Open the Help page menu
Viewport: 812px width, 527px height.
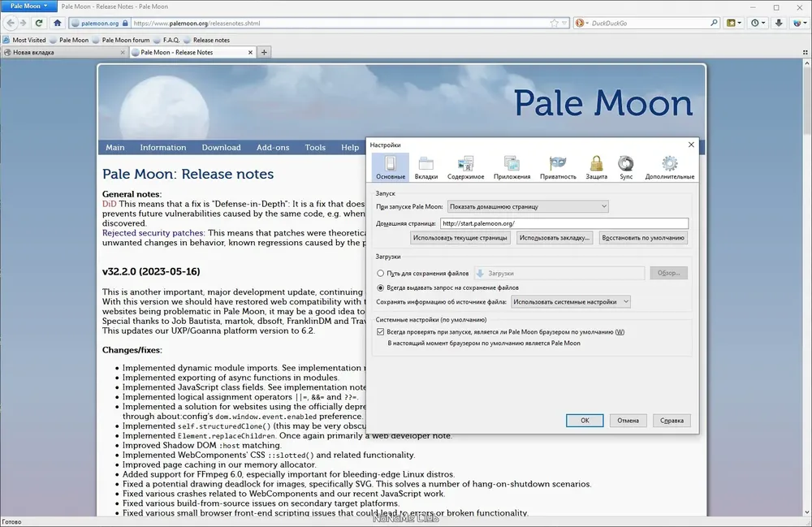350,148
